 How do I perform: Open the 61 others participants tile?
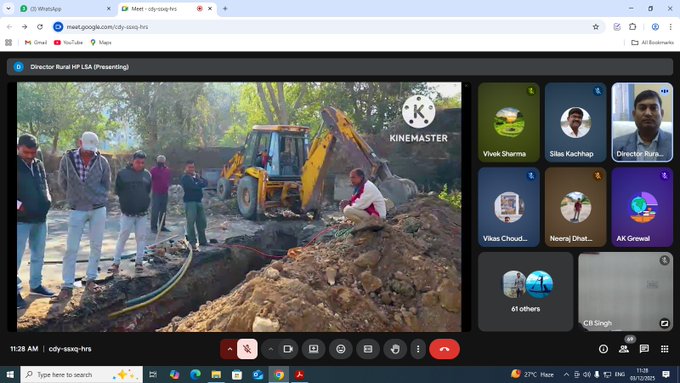tap(525, 292)
